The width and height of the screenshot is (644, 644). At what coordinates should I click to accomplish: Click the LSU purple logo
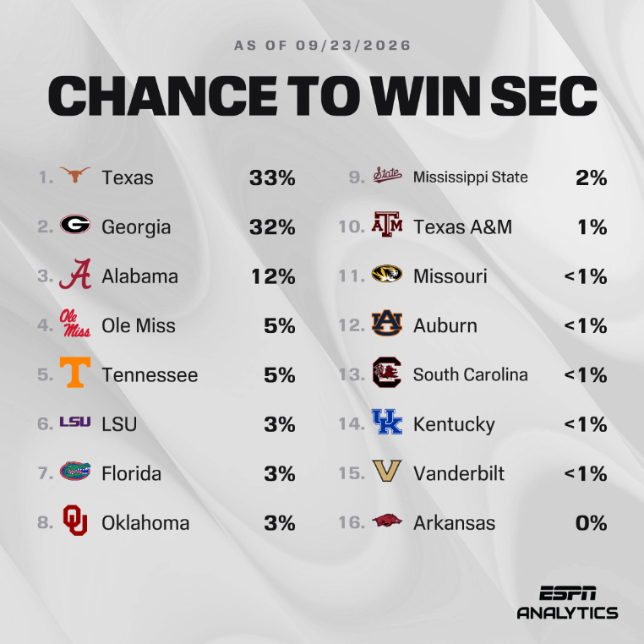coord(75,422)
